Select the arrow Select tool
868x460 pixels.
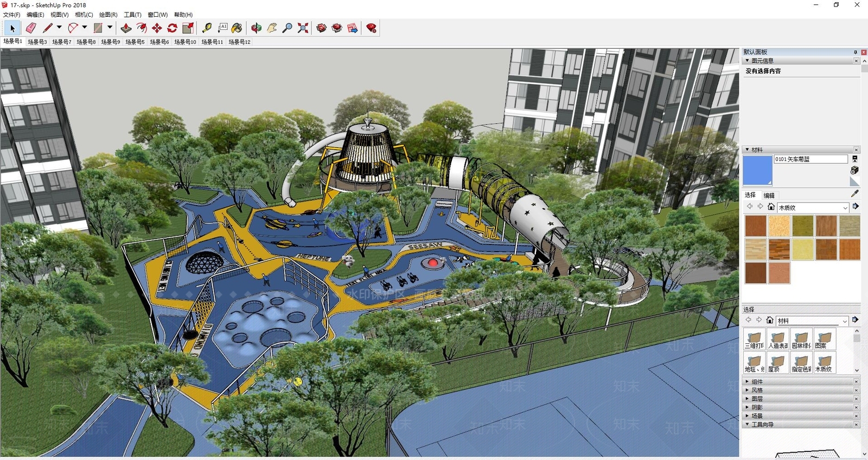point(12,28)
